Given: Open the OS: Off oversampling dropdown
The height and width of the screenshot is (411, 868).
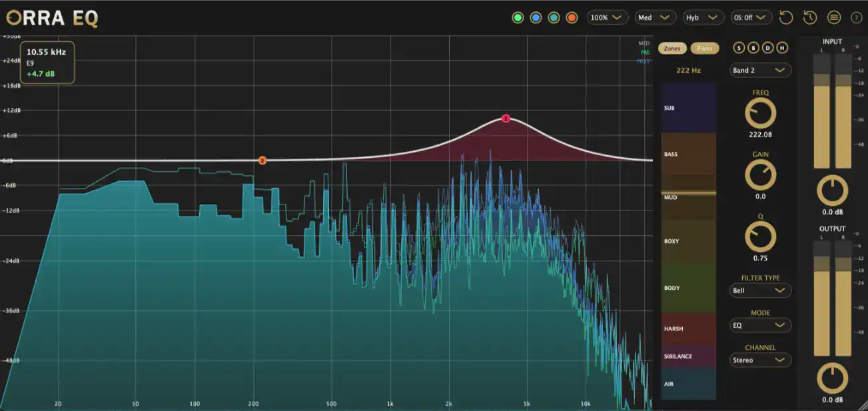Looking at the screenshot, I should 751,17.
